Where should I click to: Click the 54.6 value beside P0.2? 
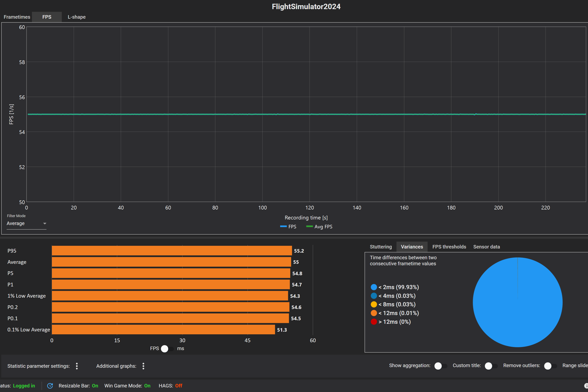tap(296, 307)
